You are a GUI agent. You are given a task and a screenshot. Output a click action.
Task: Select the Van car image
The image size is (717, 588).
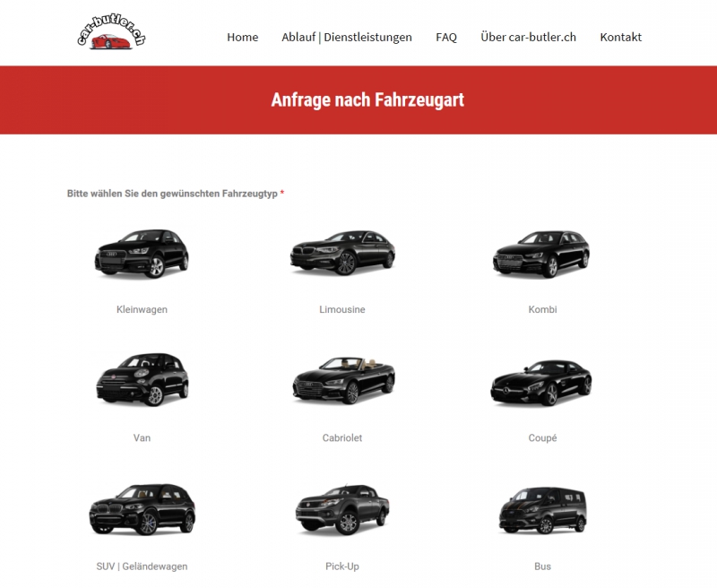coord(143,379)
